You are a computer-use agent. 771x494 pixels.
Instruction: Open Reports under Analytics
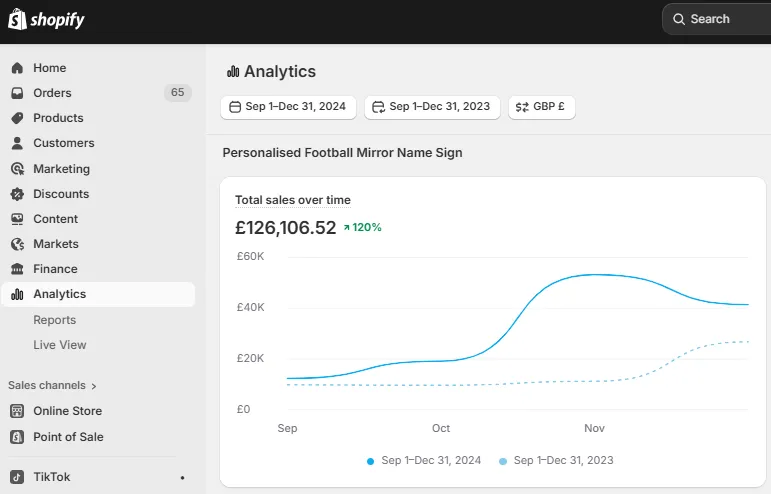point(54,320)
